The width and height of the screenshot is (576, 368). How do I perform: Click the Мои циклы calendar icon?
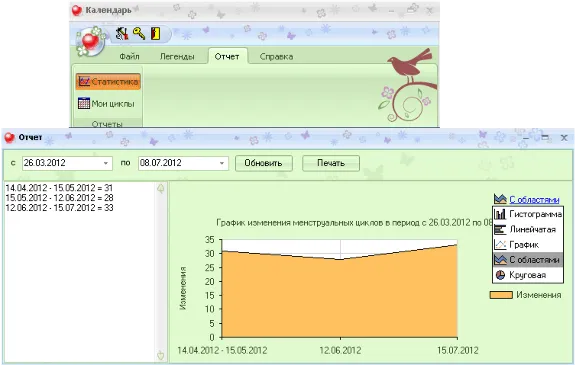(x=84, y=103)
